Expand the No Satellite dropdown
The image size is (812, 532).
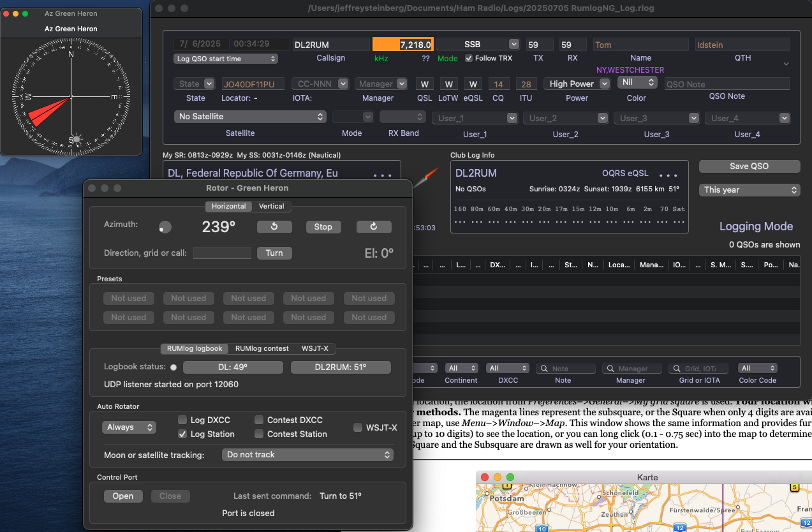pyautogui.click(x=250, y=117)
